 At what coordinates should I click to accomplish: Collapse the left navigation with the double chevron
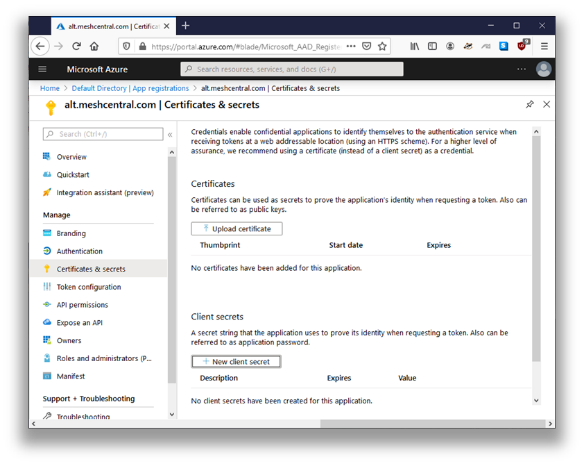coord(170,134)
